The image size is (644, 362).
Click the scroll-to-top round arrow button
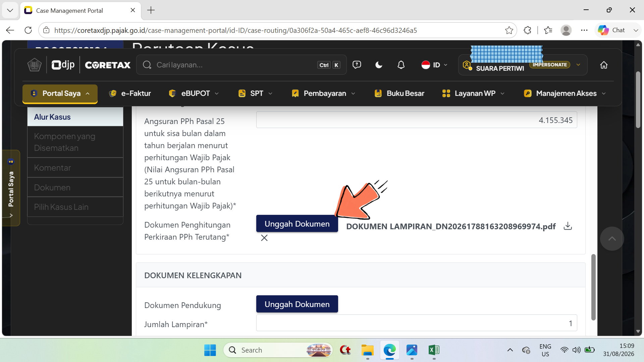point(612,239)
